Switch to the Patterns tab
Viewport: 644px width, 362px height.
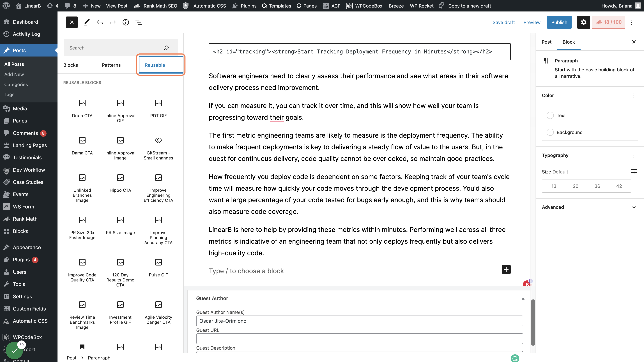(111, 65)
